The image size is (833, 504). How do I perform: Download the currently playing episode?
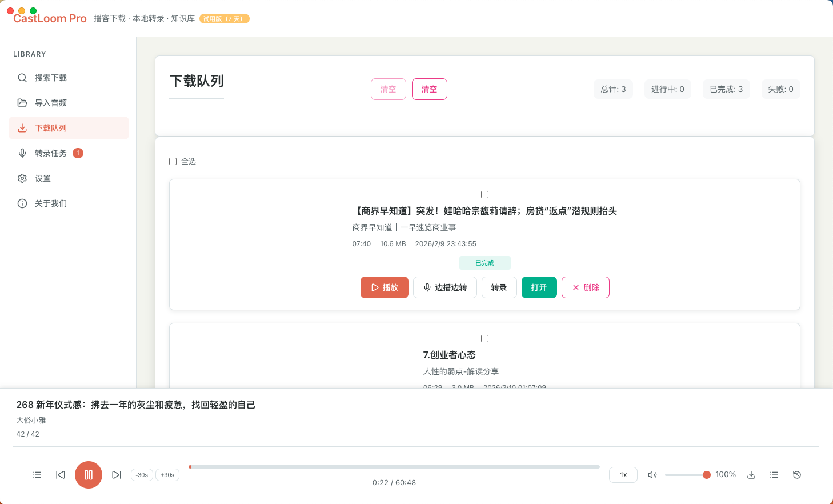click(x=751, y=474)
